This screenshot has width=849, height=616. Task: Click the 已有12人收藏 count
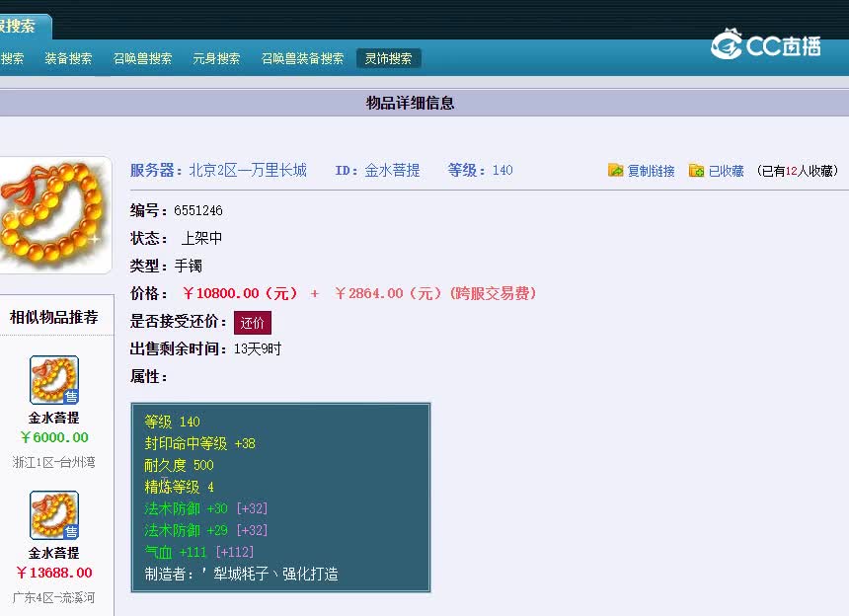[x=798, y=171]
